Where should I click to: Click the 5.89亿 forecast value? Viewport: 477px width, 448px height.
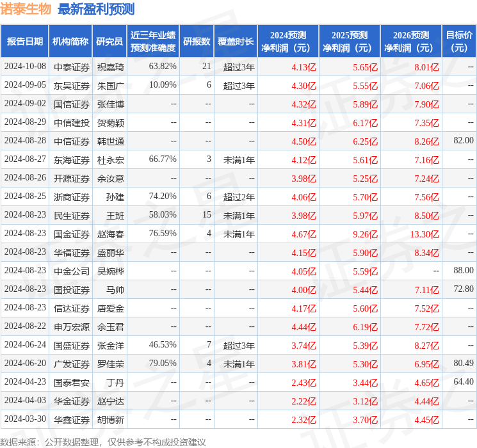pyautogui.click(x=366, y=104)
